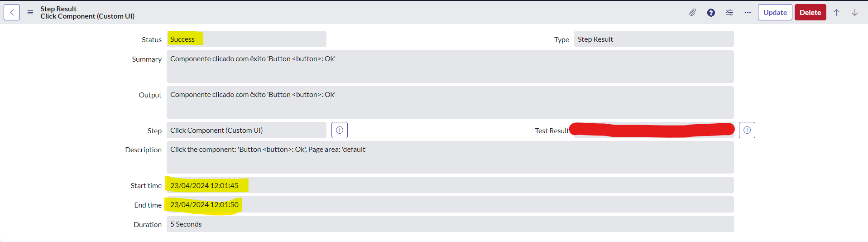Go back using the left chevron button
Viewport: 868px width, 242px height.
(x=12, y=12)
